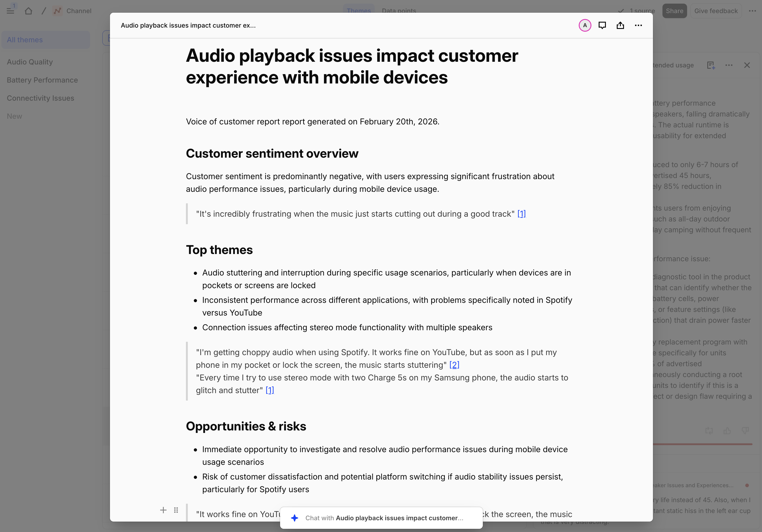Screen dimensions: 762x532
Task: Open citation [1] after frustrating quote
Action: click(x=521, y=214)
